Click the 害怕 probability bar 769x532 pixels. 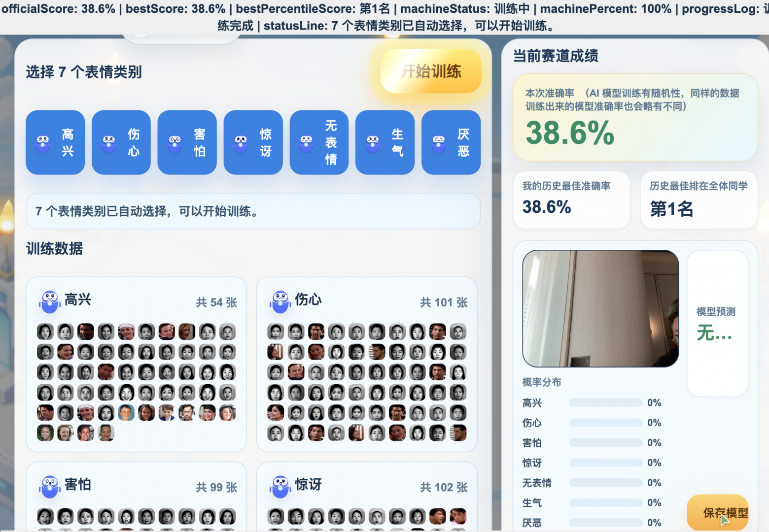606,443
